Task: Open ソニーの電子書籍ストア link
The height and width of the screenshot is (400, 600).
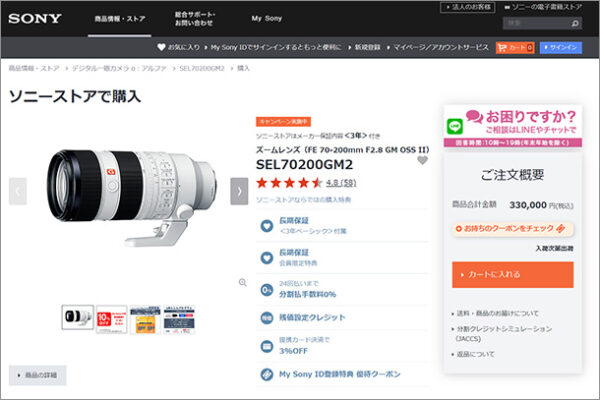Action: [x=543, y=7]
